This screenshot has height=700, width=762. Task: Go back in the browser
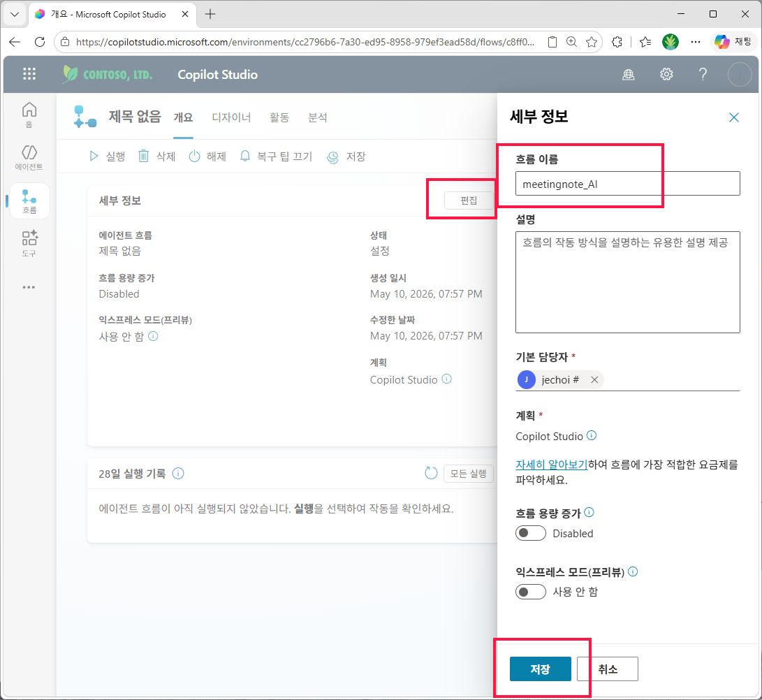coord(15,42)
